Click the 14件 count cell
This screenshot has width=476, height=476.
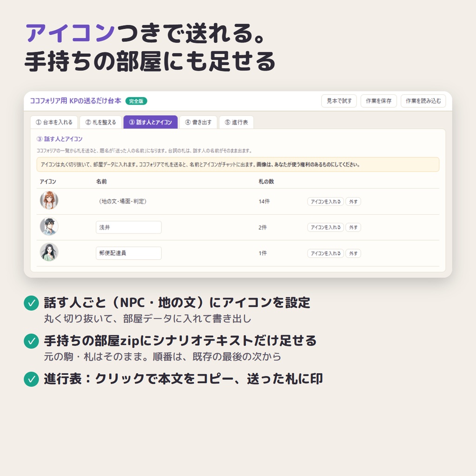[264, 201]
